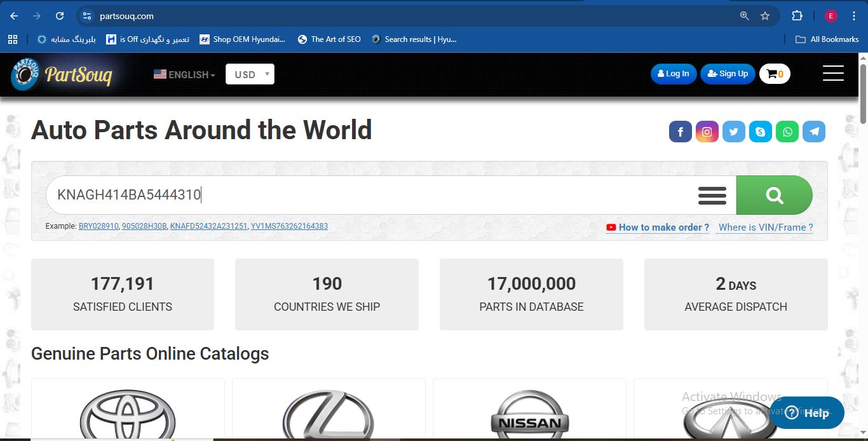Click the green search magnifier button
The image size is (868, 441).
[774, 195]
